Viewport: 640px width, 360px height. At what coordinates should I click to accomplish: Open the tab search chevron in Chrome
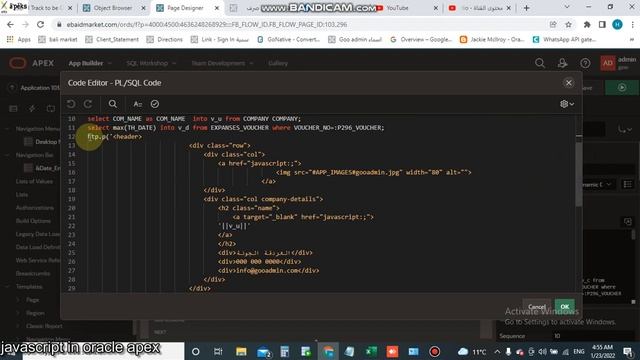point(567,7)
